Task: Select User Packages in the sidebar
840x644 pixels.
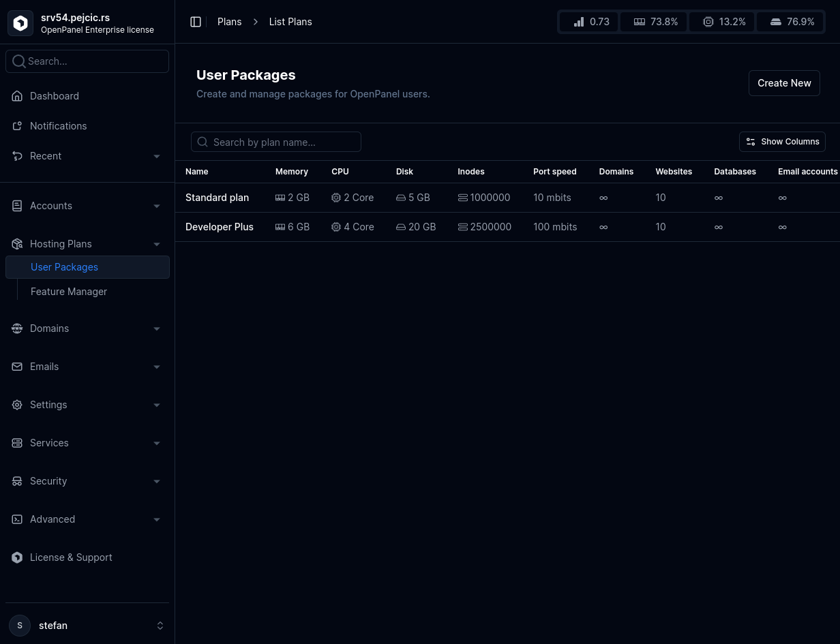Action: click(x=64, y=267)
